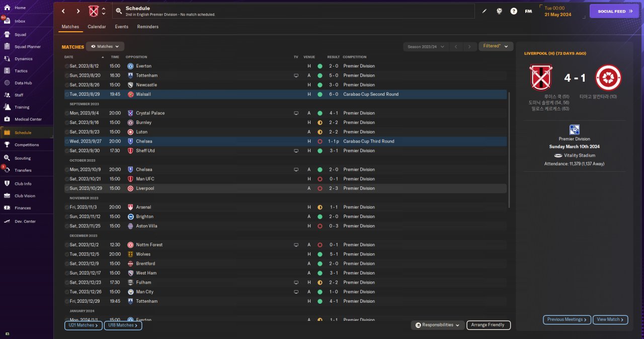Open Club Info in the sidebar
Viewport: 644px width, 339px height.
point(27,184)
